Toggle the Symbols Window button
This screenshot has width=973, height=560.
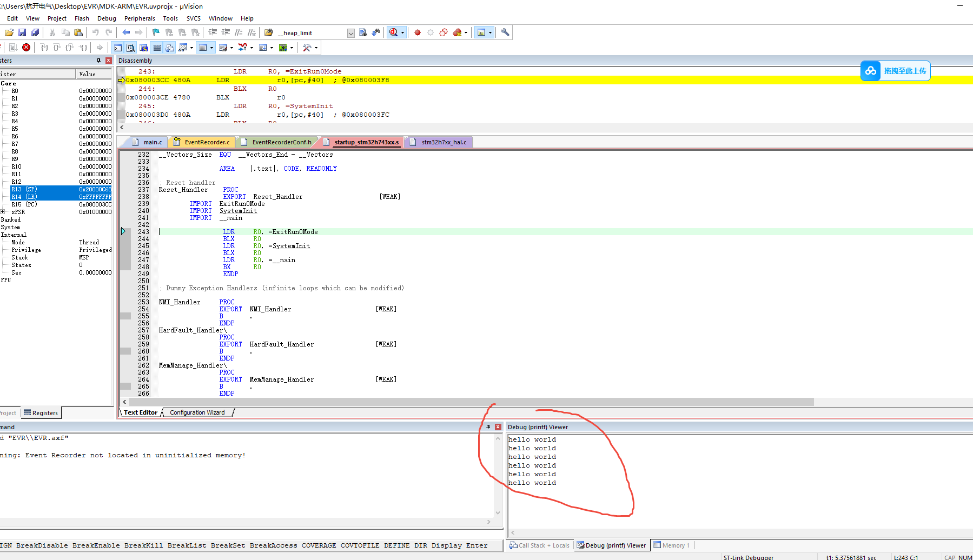tap(144, 48)
